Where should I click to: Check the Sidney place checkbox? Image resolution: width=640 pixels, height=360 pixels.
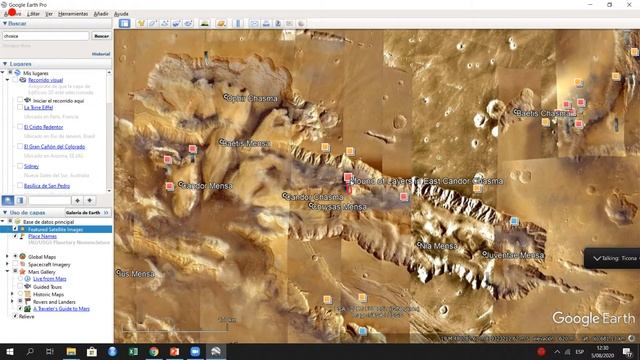click(20, 166)
